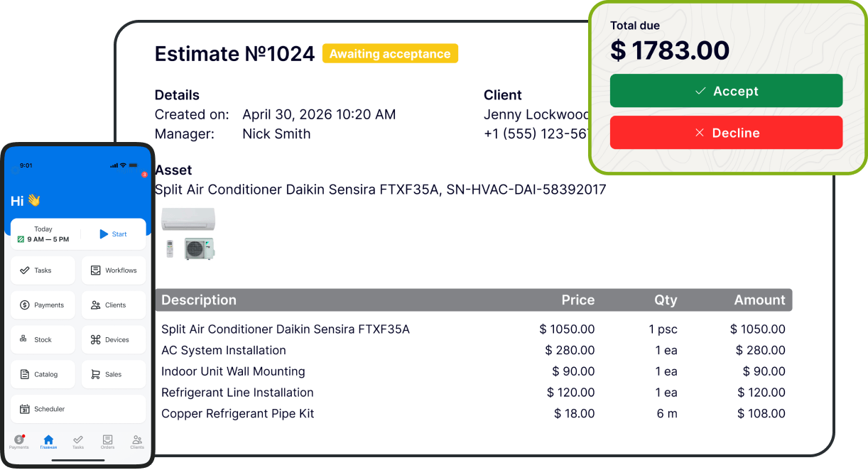Switch to Orders tab in bottom bar

coord(107,442)
